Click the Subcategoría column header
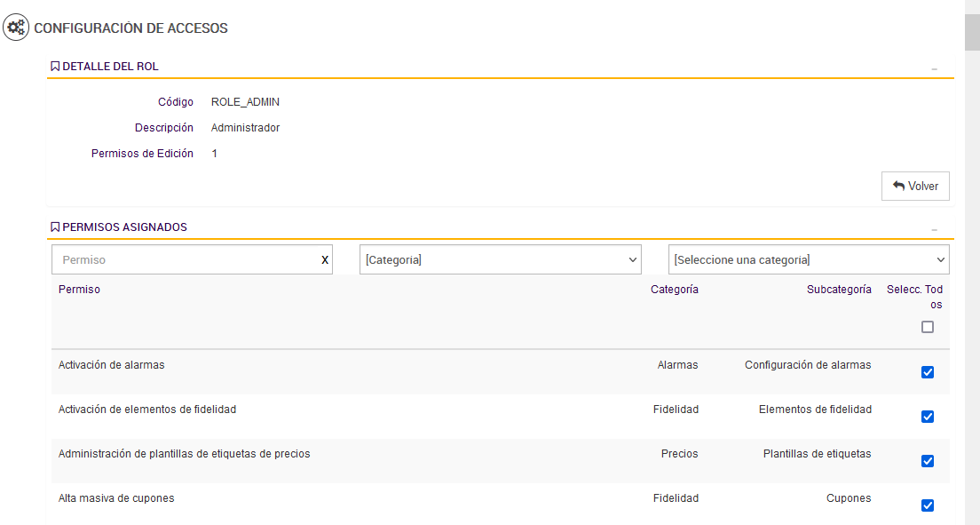980x525 pixels. click(839, 290)
